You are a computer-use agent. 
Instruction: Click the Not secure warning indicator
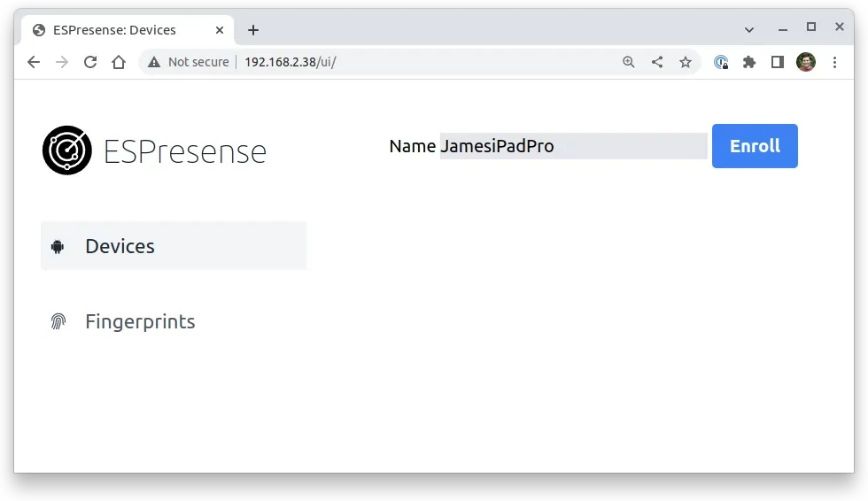tap(188, 62)
